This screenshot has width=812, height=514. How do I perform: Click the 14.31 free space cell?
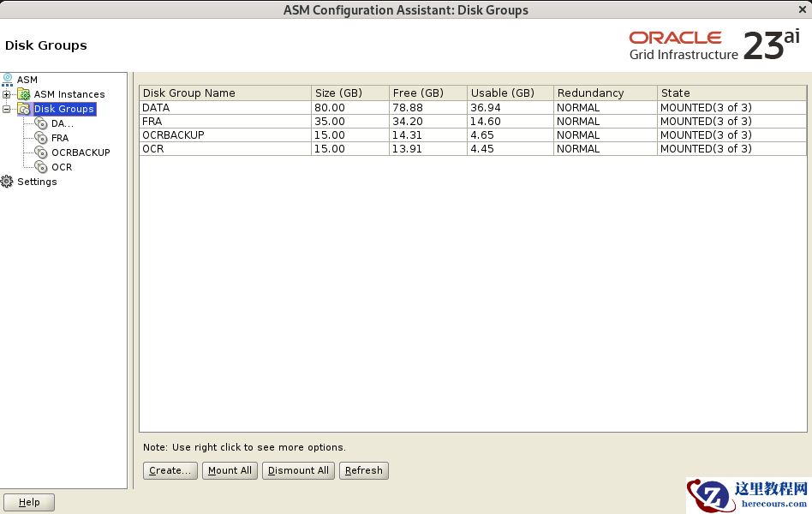pos(427,134)
